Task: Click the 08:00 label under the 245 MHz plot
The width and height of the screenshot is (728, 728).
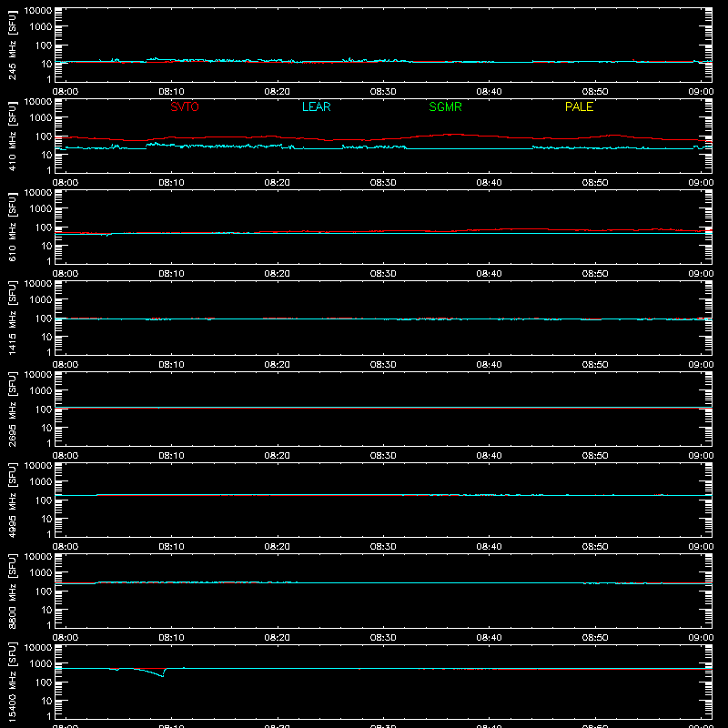Action: (x=66, y=92)
